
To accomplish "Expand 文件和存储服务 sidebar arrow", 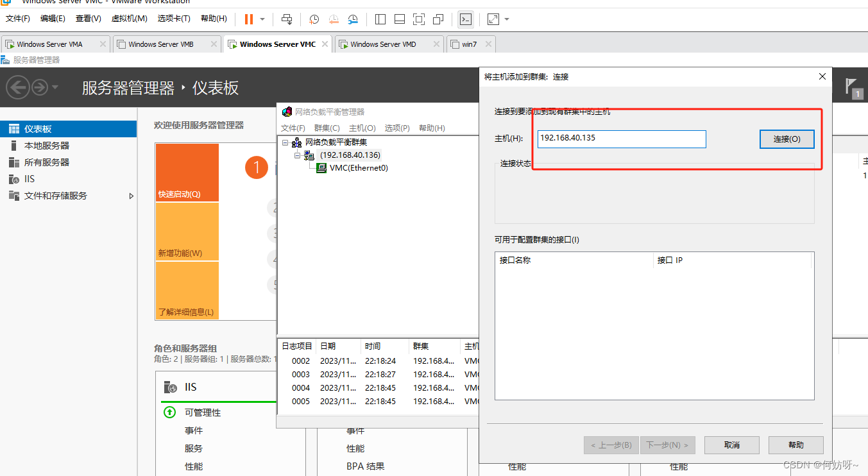I will pos(132,196).
